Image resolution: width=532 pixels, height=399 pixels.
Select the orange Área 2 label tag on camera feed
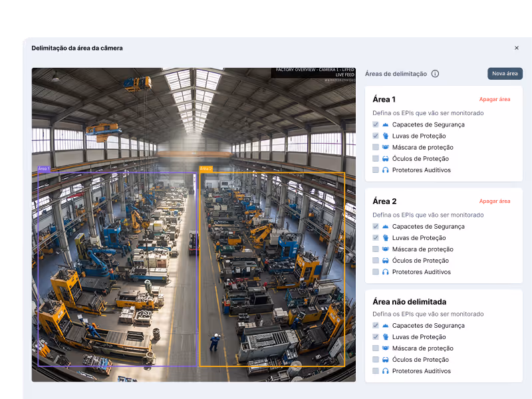pyautogui.click(x=205, y=169)
